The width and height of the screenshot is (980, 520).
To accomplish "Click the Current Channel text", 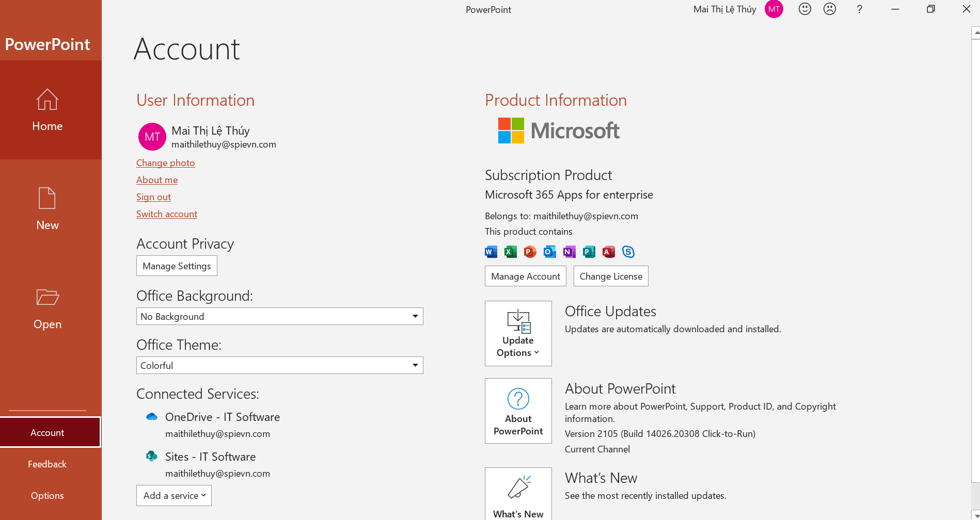I will (597, 449).
